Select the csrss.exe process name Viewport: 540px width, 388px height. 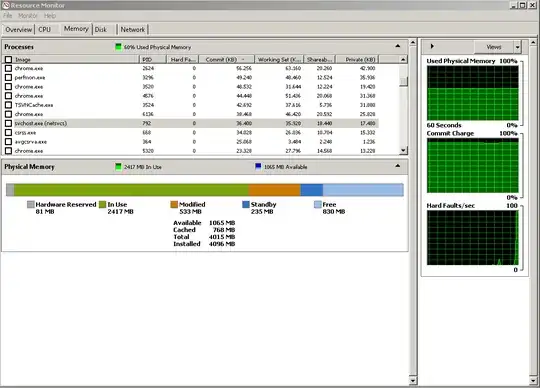(25, 133)
